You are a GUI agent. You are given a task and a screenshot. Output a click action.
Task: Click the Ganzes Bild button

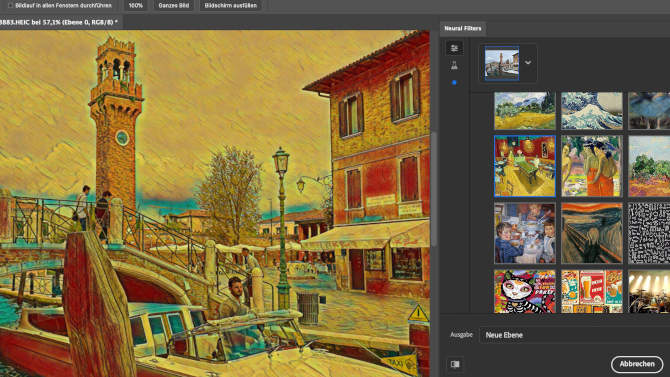pos(173,6)
